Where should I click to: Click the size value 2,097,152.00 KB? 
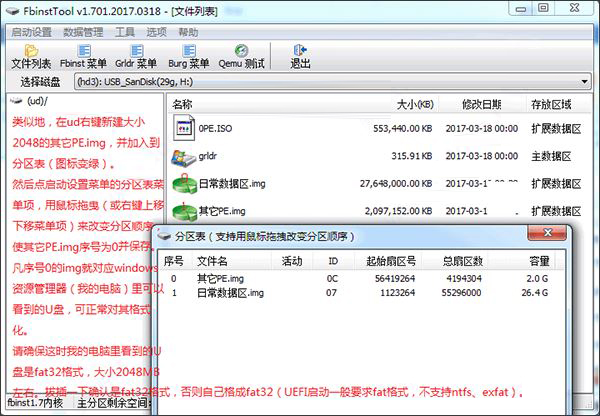[399, 211]
